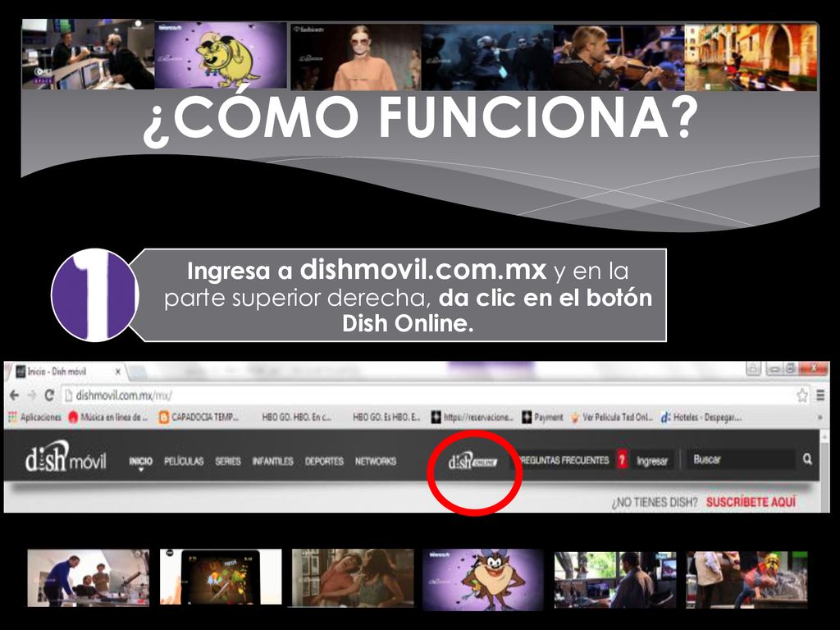Click the Venice canal thumbnail
This screenshot has height=630, width=840.
coord(751,57)
